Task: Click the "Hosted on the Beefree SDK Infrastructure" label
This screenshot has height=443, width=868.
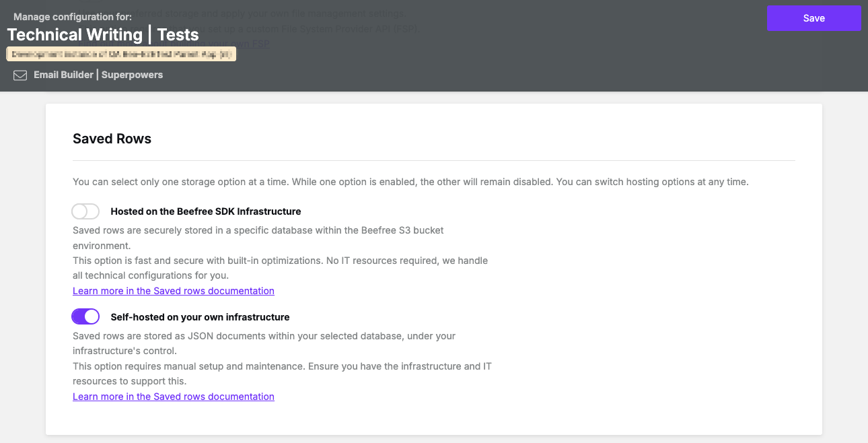Action: click(x=205, y=211)
